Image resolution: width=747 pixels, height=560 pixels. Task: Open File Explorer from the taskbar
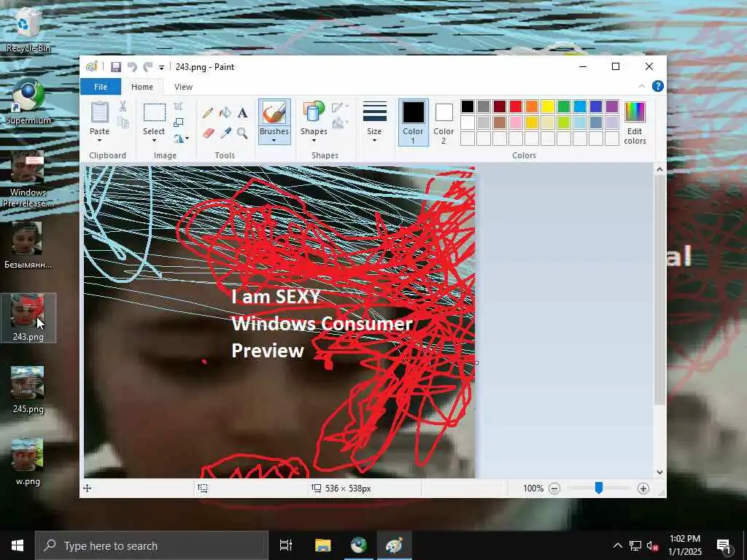(x=322, y=545)
